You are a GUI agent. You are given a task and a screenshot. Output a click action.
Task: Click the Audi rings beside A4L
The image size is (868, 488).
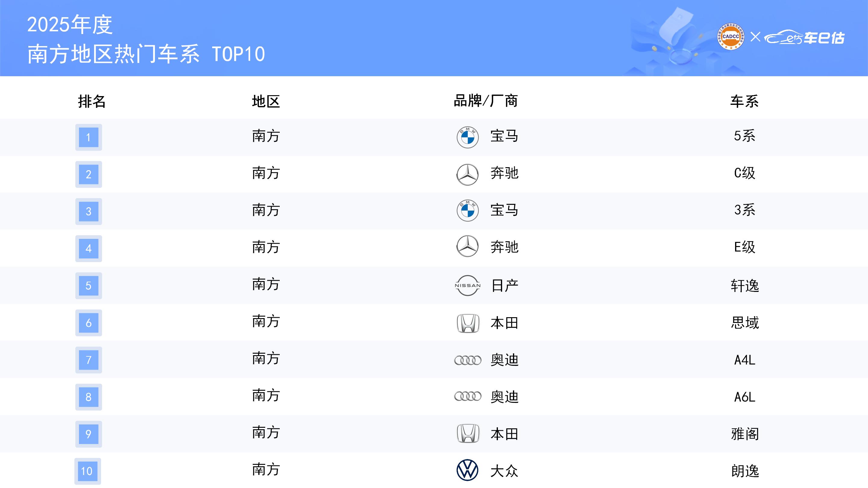[468, 360]
